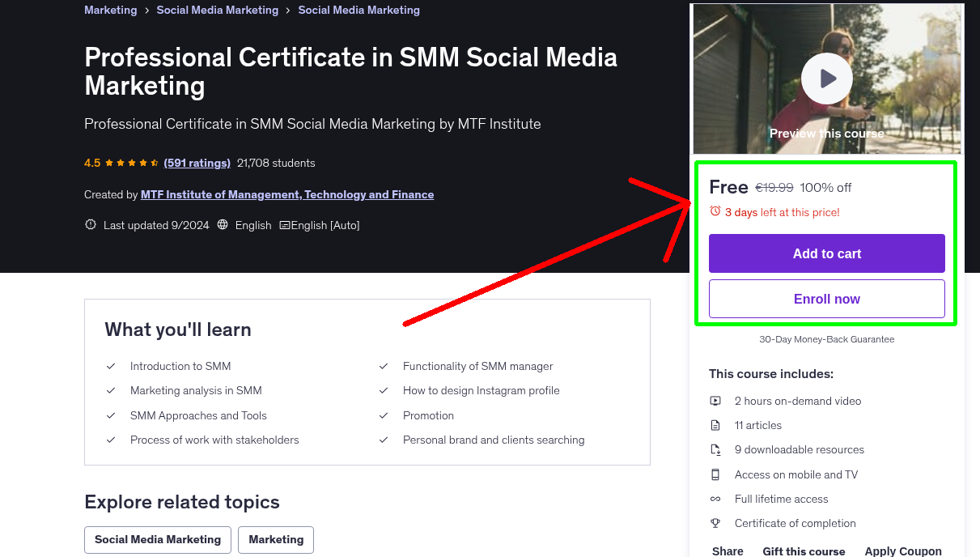The height and width of the screenshot is (557, 980).
Task: Click the 11 articles text
Action: tap(758, 425)
